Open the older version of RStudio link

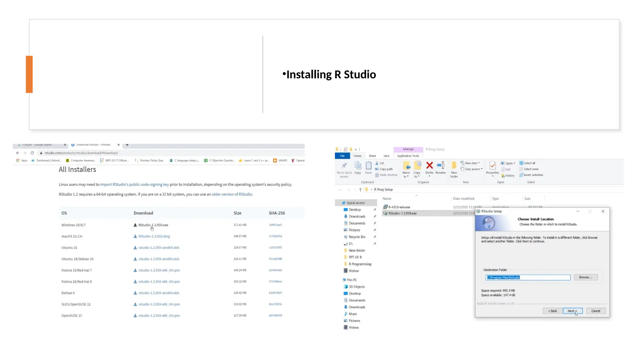[x=232, y=195]
